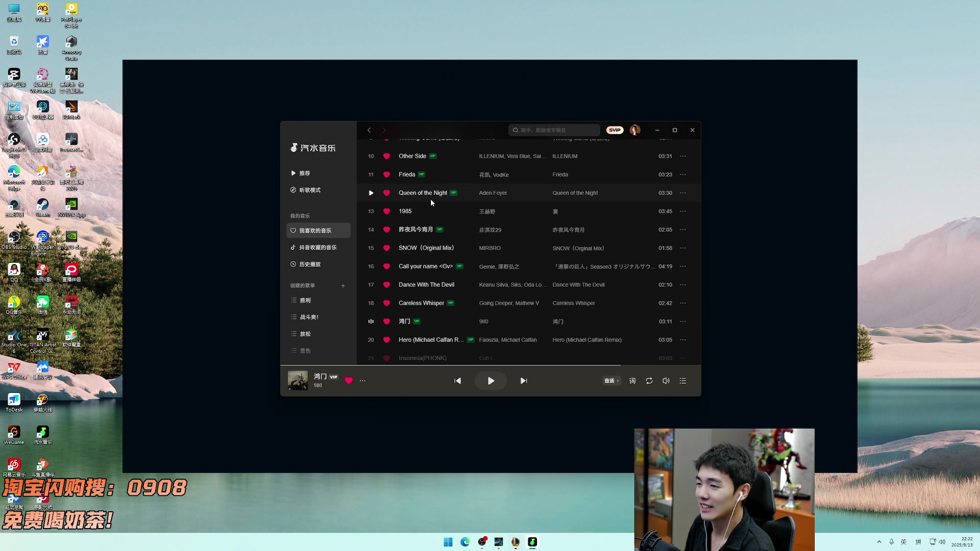Screen dimensions: 980x551
Task: Toggle the heart in the player bar
Action: click(349, 381)
